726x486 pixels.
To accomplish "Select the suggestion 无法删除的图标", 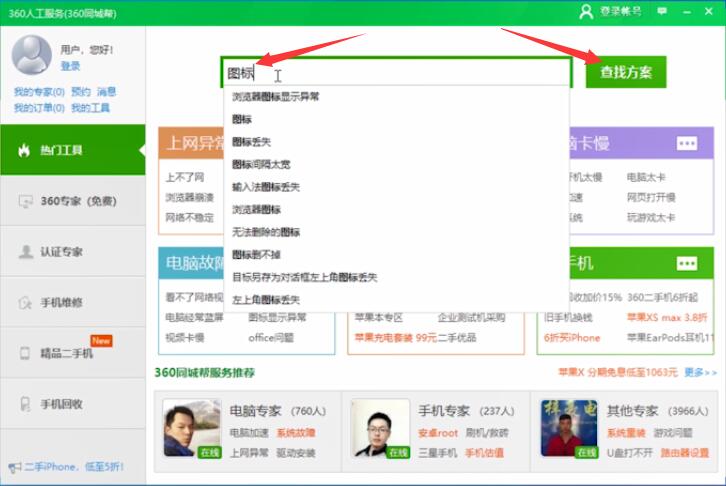I will 396,232.
